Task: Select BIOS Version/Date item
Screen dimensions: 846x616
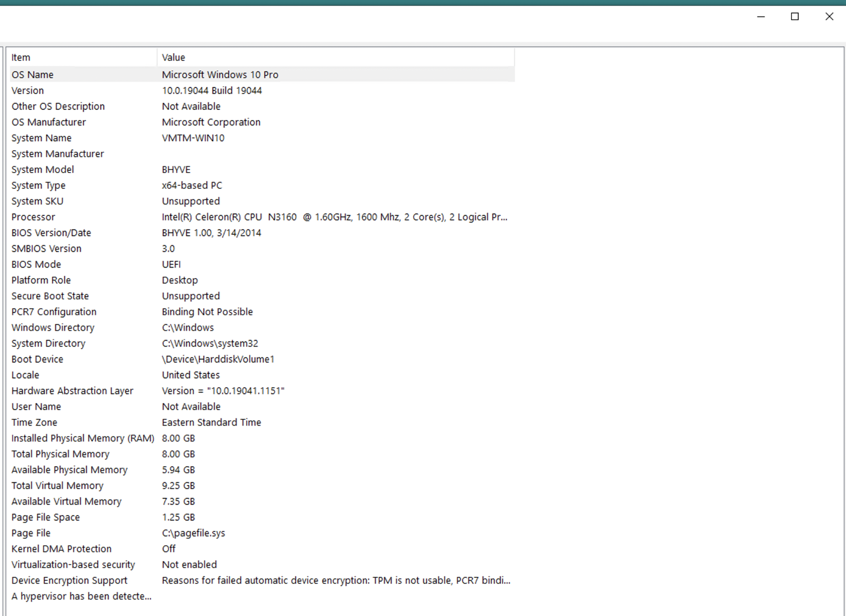Action: (x=52, y=233)
